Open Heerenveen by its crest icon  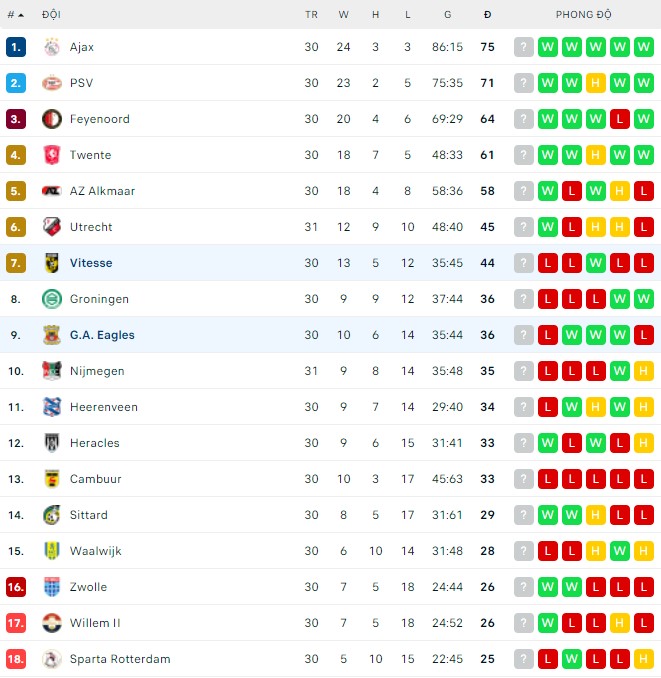(x=52, y=407)
